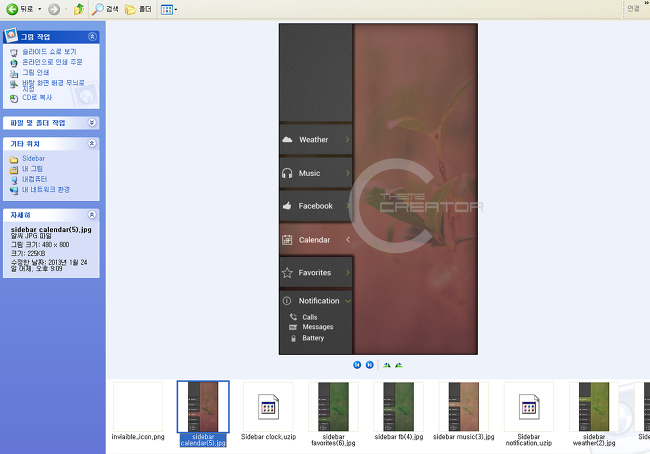Open the 검색 search pane
Image resolution: width=650 pixels, height=454 pixels.
[x=105, y=9]
